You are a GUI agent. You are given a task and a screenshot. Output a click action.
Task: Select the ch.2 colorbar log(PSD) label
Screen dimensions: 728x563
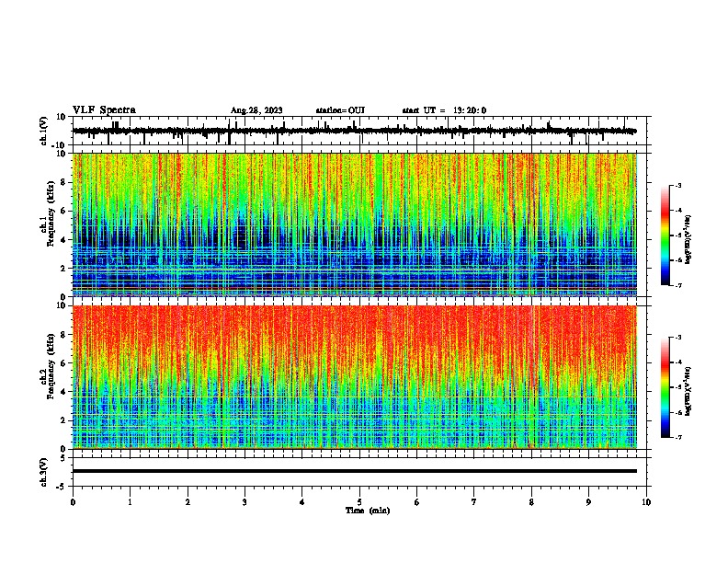coord(688,391)
